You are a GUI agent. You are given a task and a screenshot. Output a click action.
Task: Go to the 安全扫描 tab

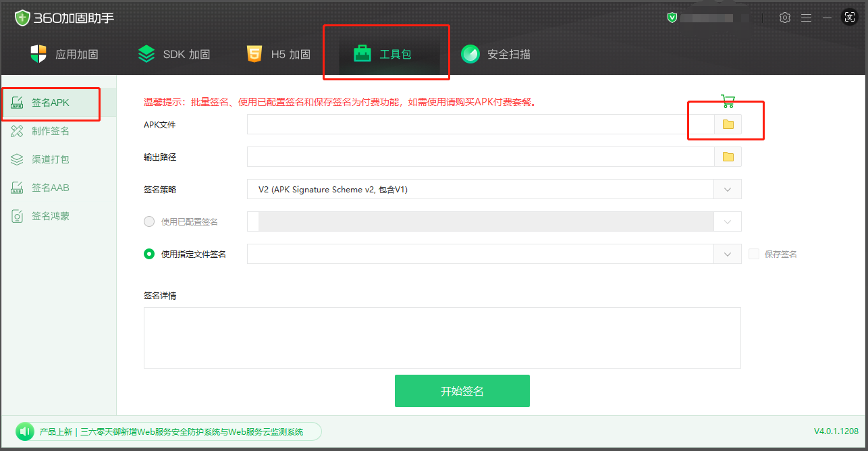click(495, 54)
